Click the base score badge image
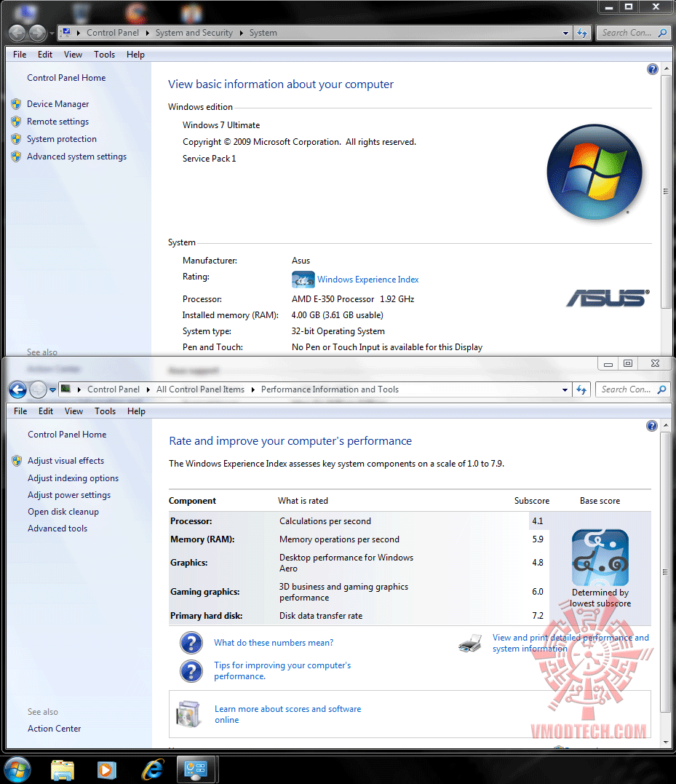676x784 pixels. coord(600,558)
